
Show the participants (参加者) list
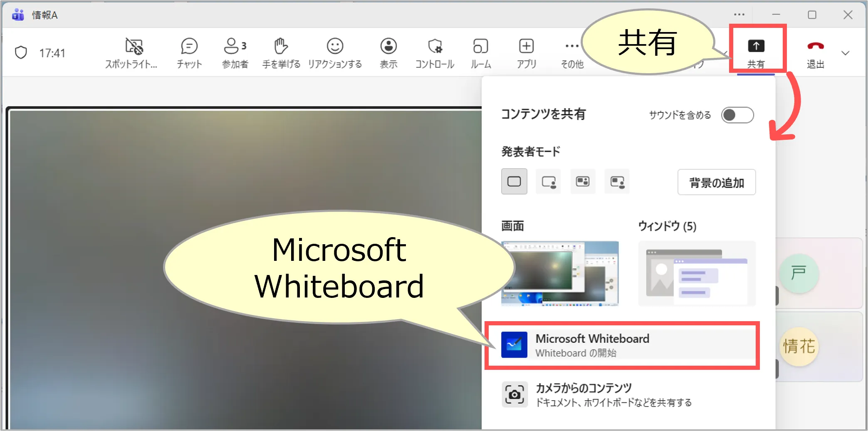click(235, 52)
